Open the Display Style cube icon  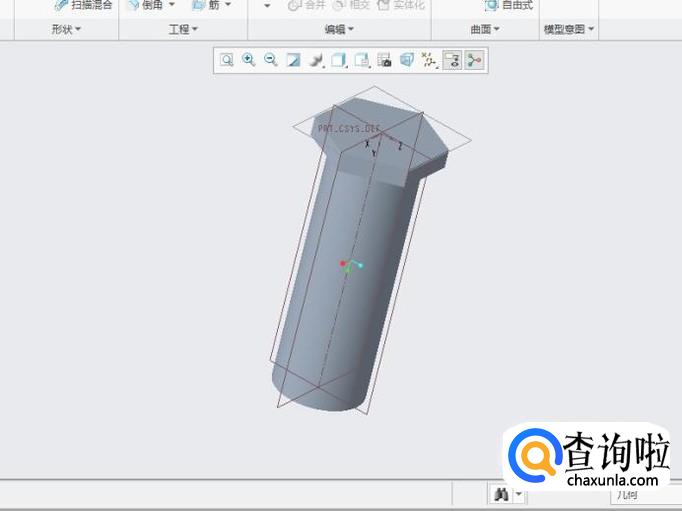pos(339,60)
